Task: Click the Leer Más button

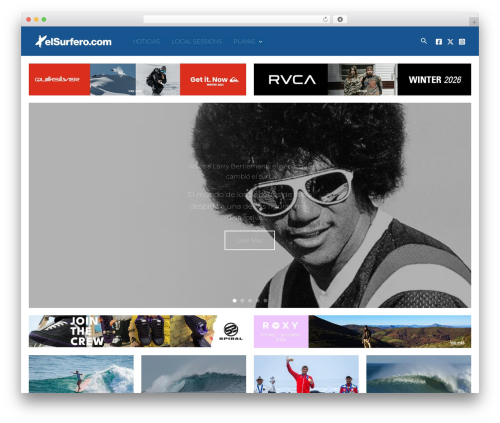Action: coord(249,240)
